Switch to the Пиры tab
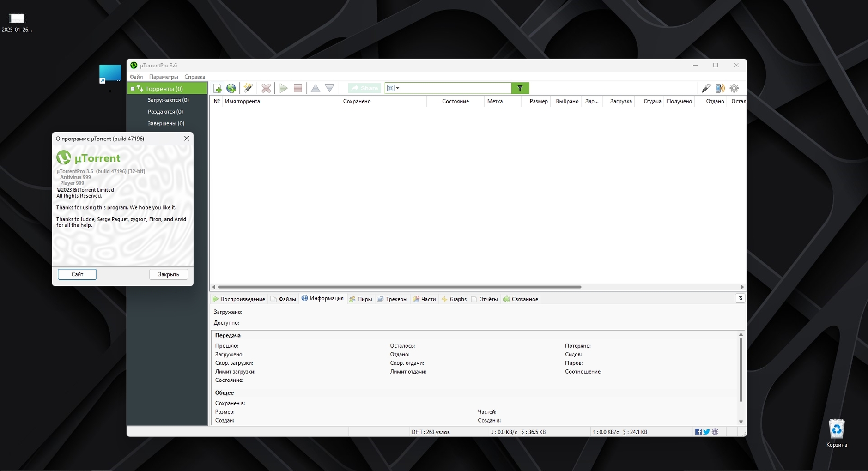The height and width of the screenshot is (471, 868). [x=360, y=299]
